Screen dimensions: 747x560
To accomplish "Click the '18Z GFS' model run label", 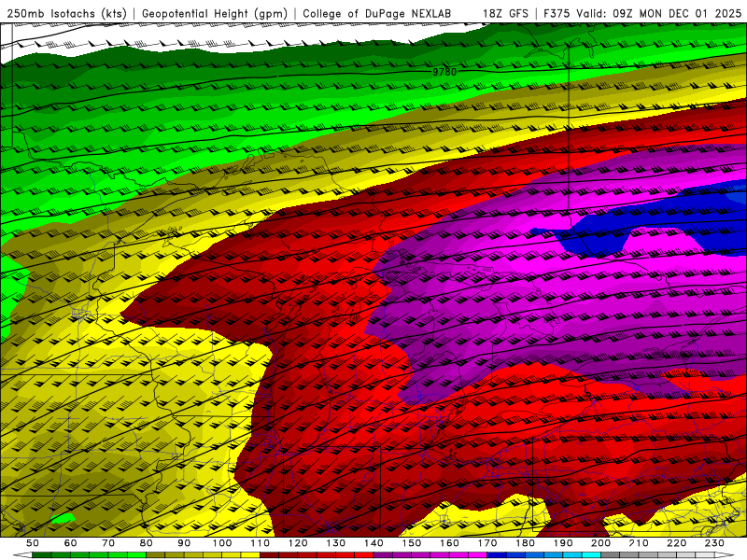I will click(505, 14).
